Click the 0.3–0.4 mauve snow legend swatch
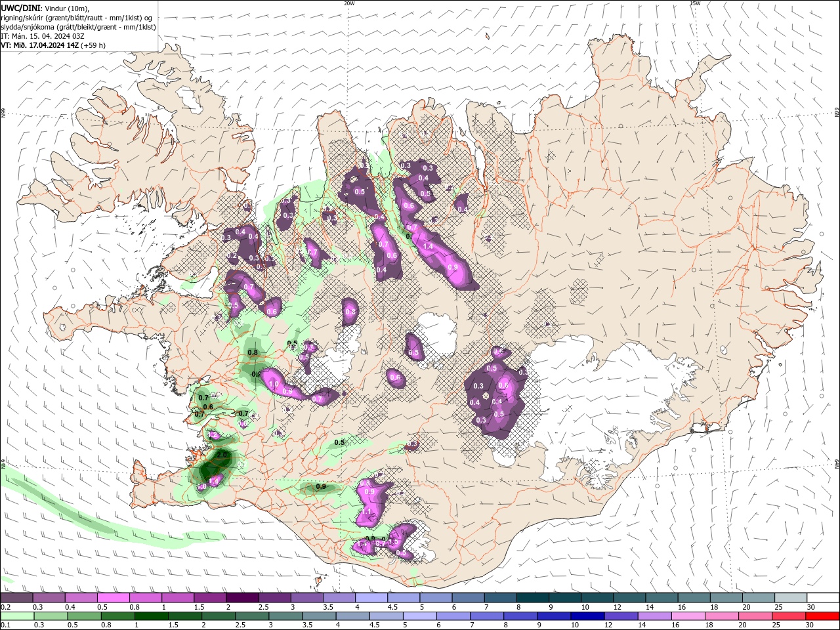The height and width of the screenshot is (630, 840). pos(48,598)
